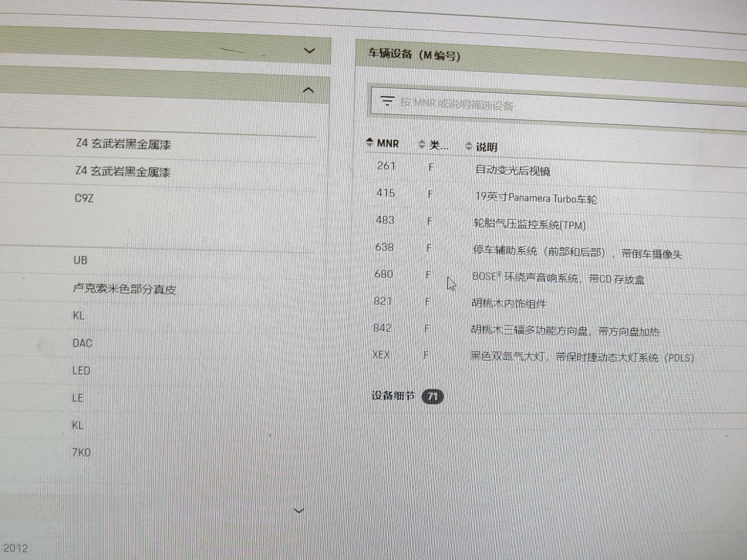Click the UB entry in left panel
The width and height of the screenshot is (747, 560).
point(81,260)
